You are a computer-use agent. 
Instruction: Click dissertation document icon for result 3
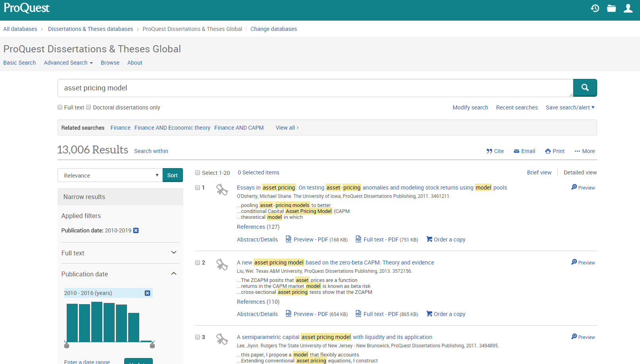pyautogui.click(x=222, y=339)
